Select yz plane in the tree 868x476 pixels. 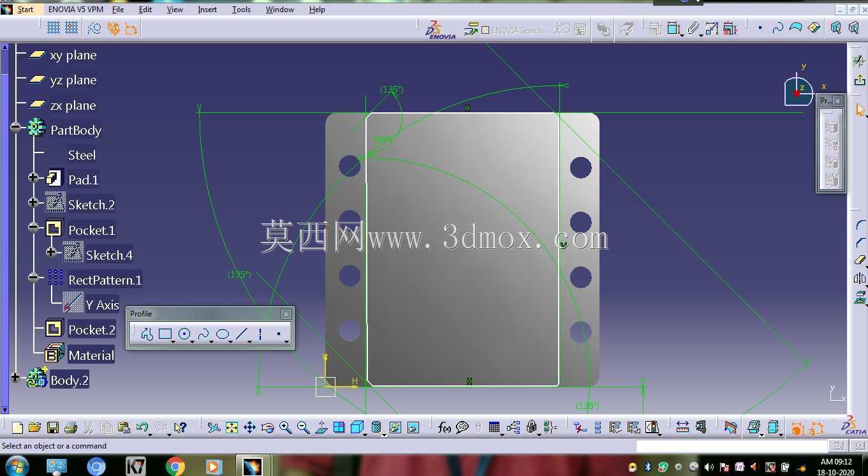pyautogui.click(x=73, y=80)
